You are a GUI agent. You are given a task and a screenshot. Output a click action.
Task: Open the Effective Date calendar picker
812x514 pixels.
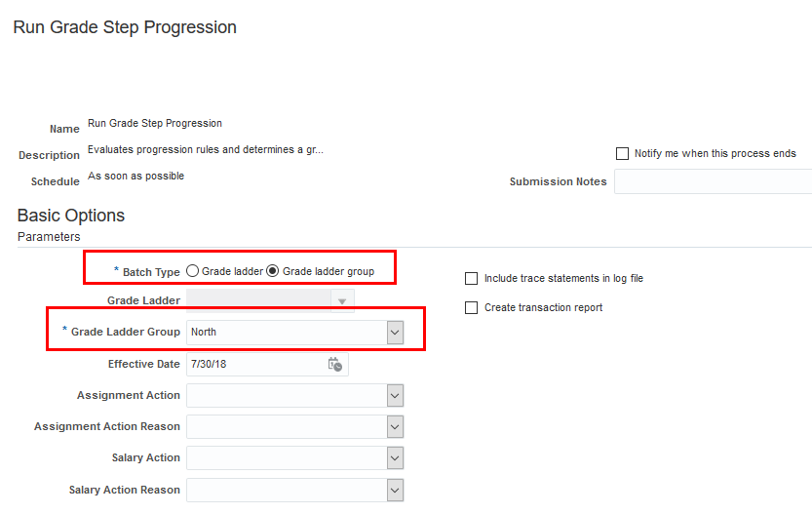pyautogui.click(x=334, y=364)
